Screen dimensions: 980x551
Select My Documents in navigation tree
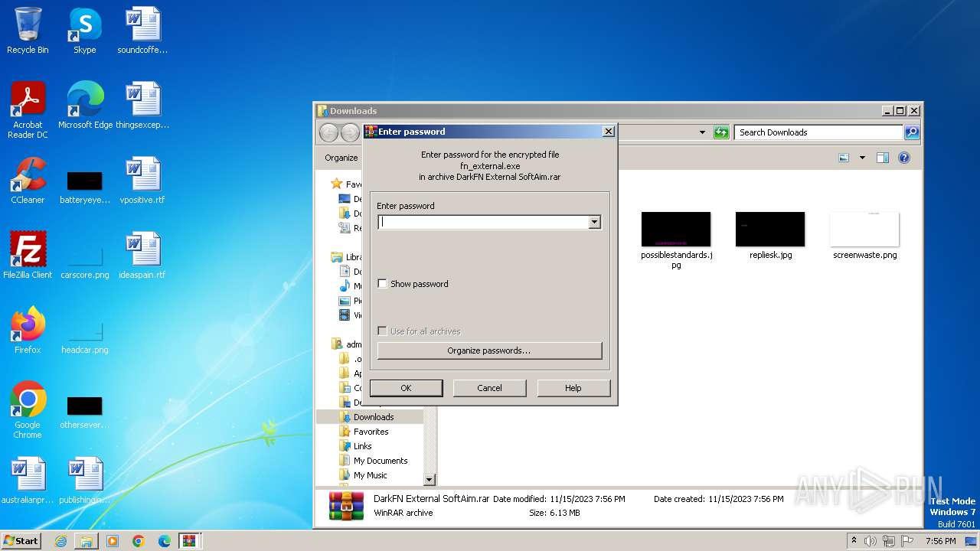click(x=380, y=461)
